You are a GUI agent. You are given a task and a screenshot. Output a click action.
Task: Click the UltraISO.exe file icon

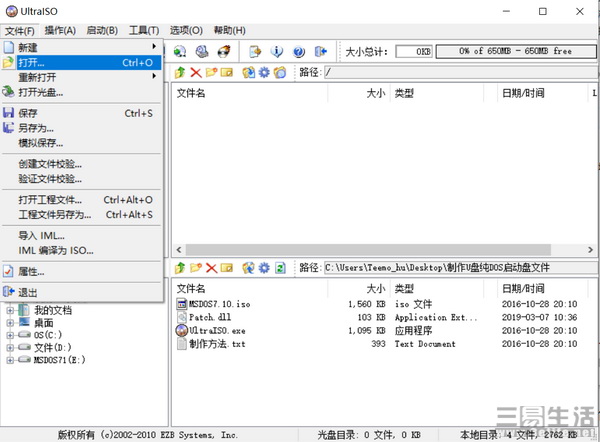pos(182,330)
